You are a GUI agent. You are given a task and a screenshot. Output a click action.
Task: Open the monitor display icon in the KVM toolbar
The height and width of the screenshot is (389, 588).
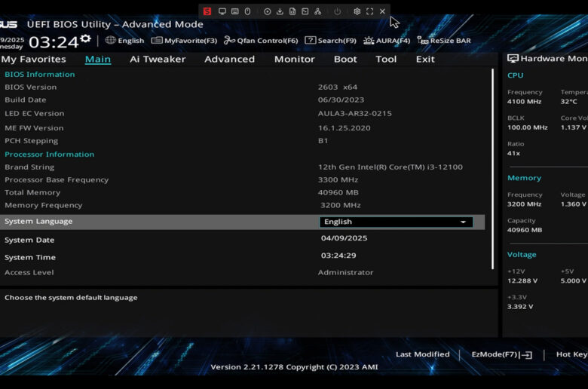tap(222, 11)
